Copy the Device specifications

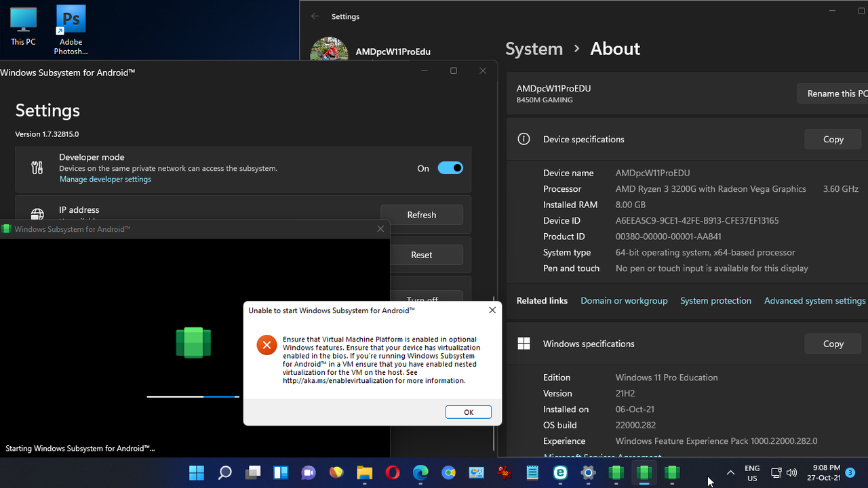point(833,139)
